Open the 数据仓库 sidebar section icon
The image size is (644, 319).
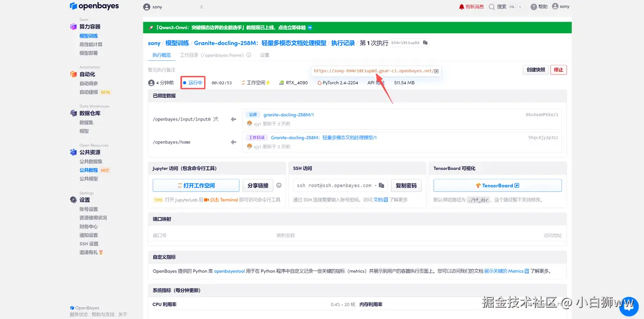tap(73, 114)
